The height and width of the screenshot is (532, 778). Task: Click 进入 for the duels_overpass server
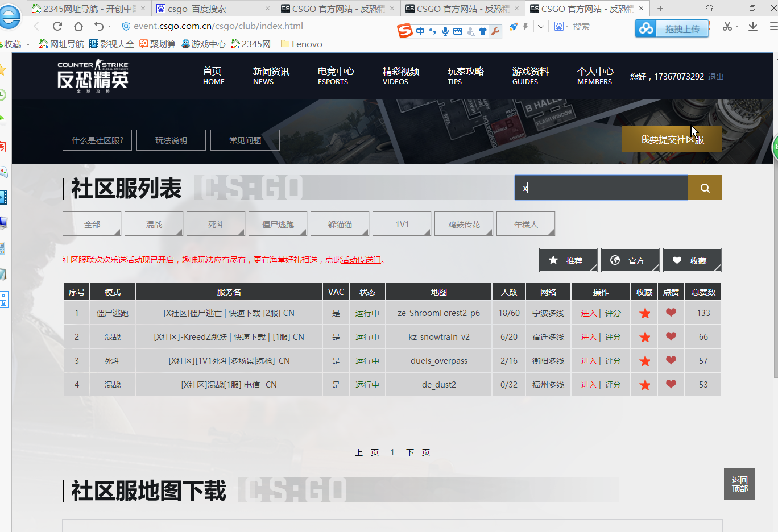pyautogui.click(x=589, y=361)
